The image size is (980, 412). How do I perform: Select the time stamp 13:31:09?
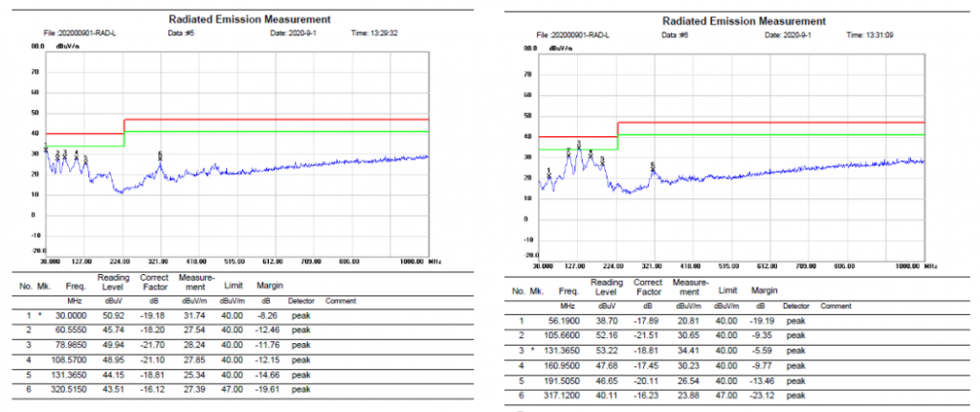869,35
